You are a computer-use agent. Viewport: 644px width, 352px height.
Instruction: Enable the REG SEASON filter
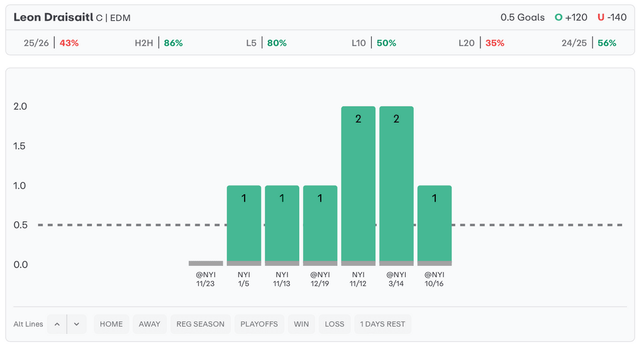pos(200,324)
